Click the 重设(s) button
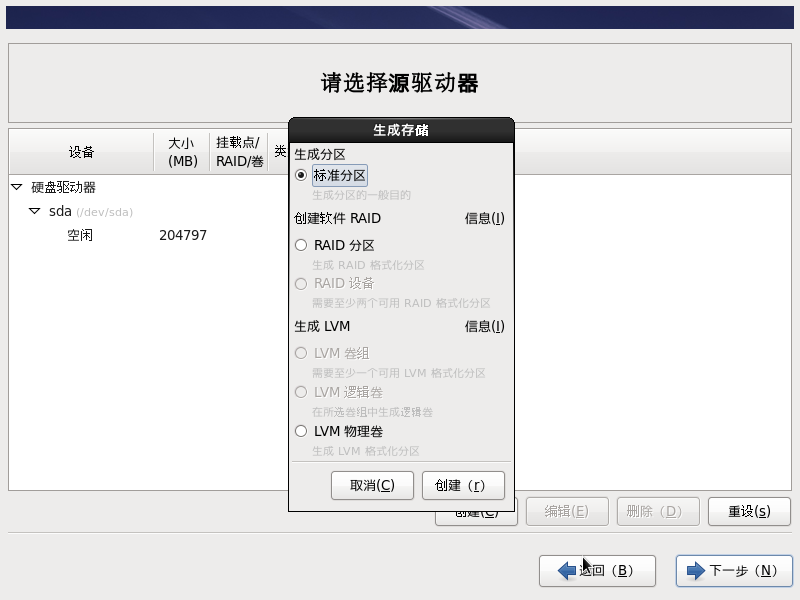800x600 pixels. click(749, 511)
